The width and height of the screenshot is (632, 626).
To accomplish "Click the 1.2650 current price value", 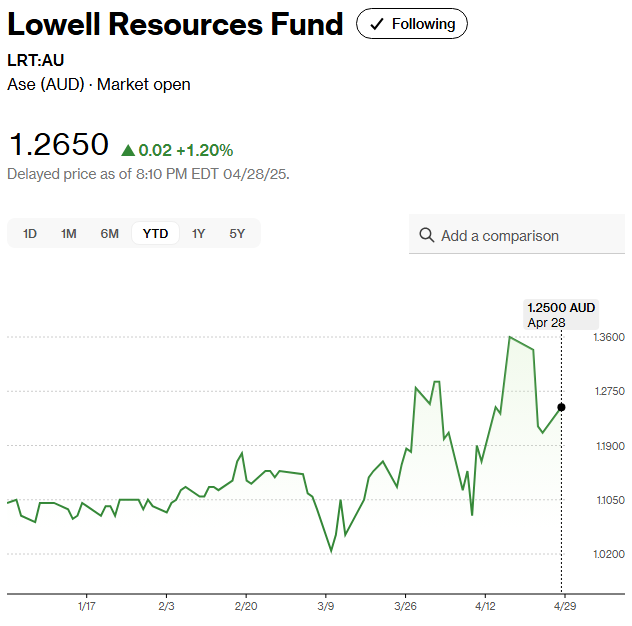I will click(x=58, y=144).
